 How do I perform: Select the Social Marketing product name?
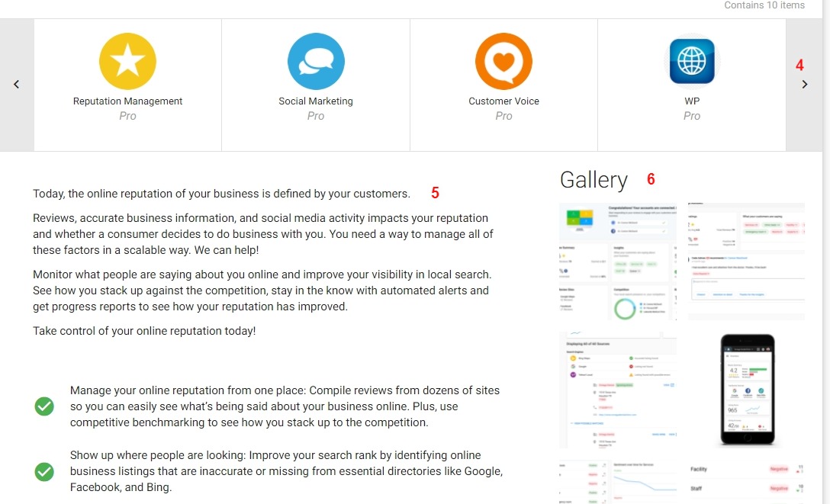click(x=316, y=101)
